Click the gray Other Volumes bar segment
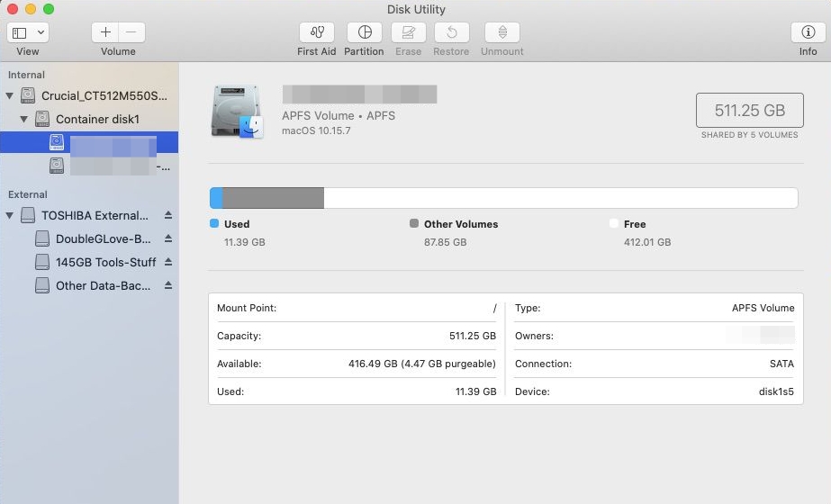This screenshot has width=831, height=504. (x=273, y=198)
